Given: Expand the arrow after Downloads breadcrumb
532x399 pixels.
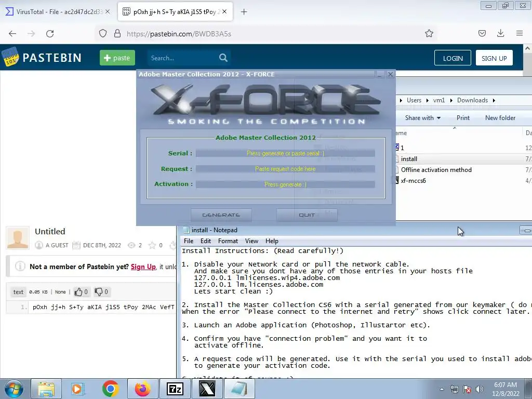Looking at the screenshot, I should coord(494,100).
